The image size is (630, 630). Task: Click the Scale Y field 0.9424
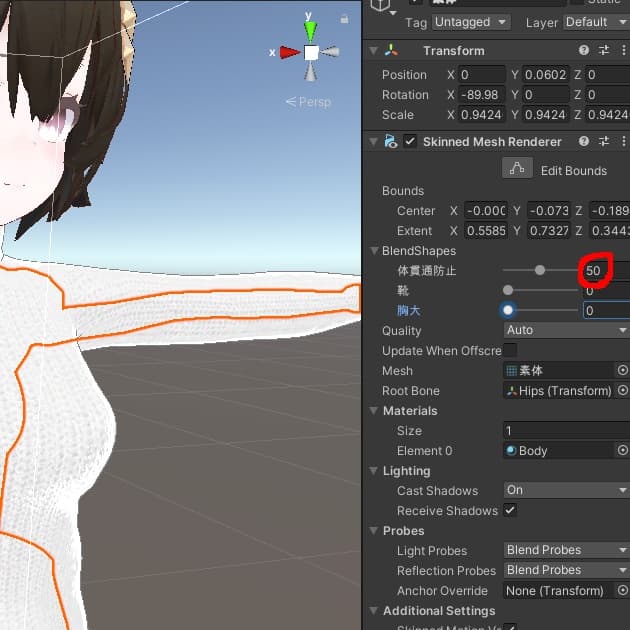(x=545, y=115)
